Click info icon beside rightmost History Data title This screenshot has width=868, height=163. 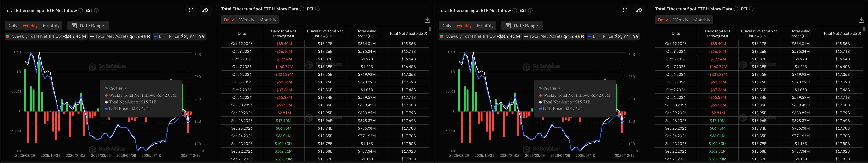pos(736,9)
